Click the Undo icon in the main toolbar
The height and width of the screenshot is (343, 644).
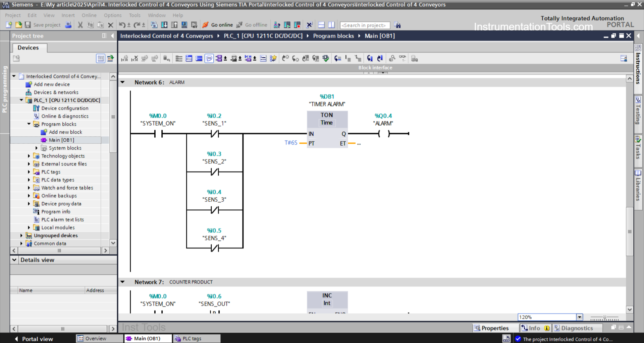[x=121, y=25]
